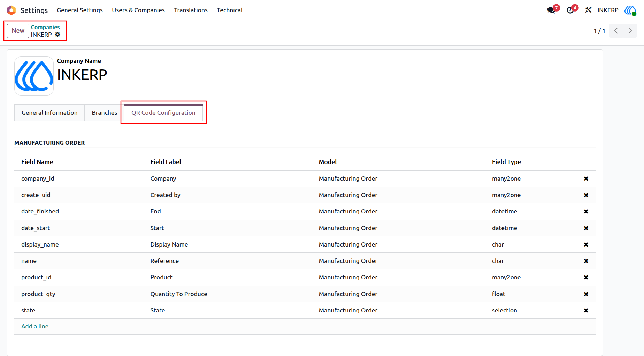Delete the company_id row
The width and height of the screenshot is (644, 356).
coord(586,179)
